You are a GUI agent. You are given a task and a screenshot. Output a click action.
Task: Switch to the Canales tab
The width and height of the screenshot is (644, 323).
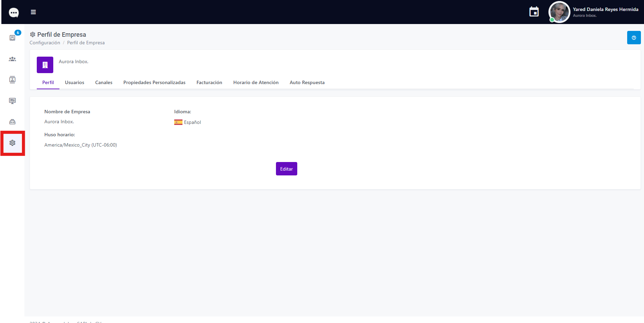[x=104, y=82]
